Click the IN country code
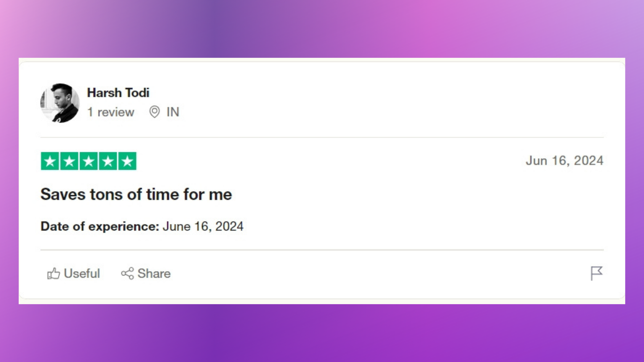 click(x=173, y=112)
